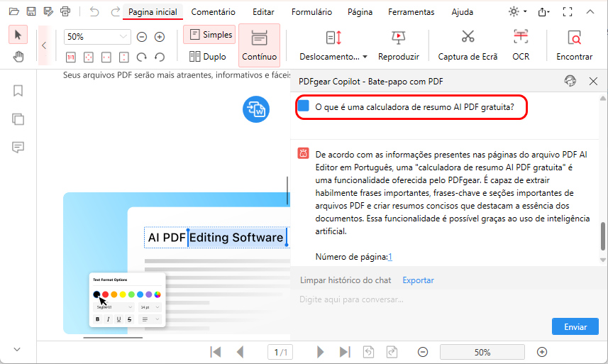The height and width of the screenshot is (364, 608).
Task: Click the bottom 50% zoom field
Action: pos(482,352)
